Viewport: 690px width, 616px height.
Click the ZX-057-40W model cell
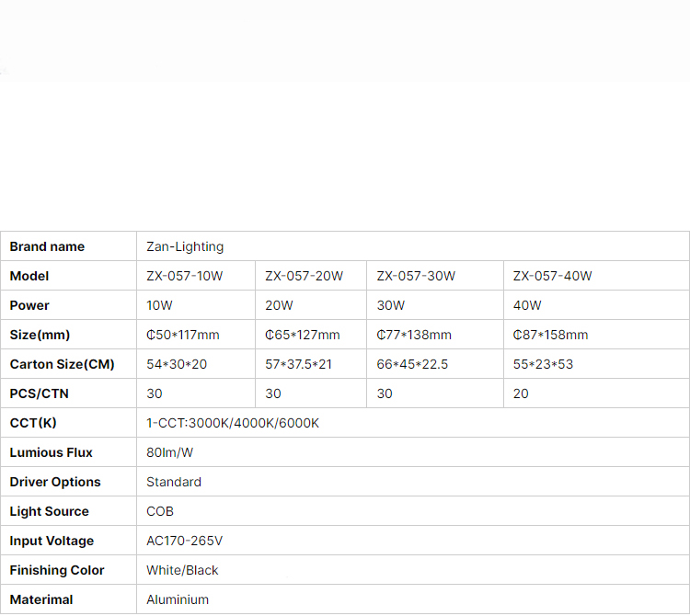[x=596, y=276]
